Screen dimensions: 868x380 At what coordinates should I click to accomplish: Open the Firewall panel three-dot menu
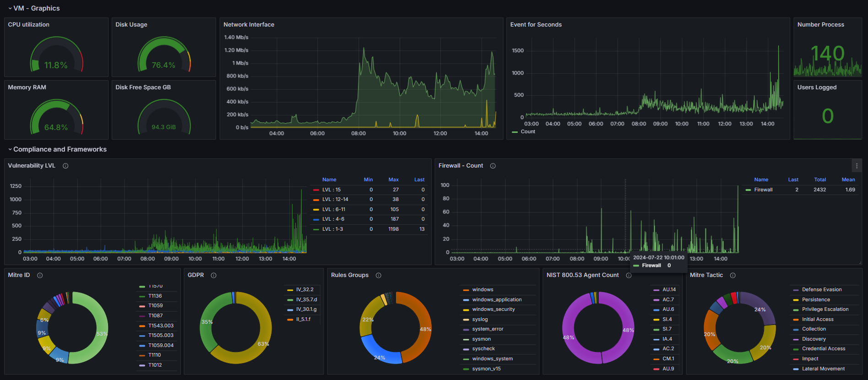coord(857,166)
